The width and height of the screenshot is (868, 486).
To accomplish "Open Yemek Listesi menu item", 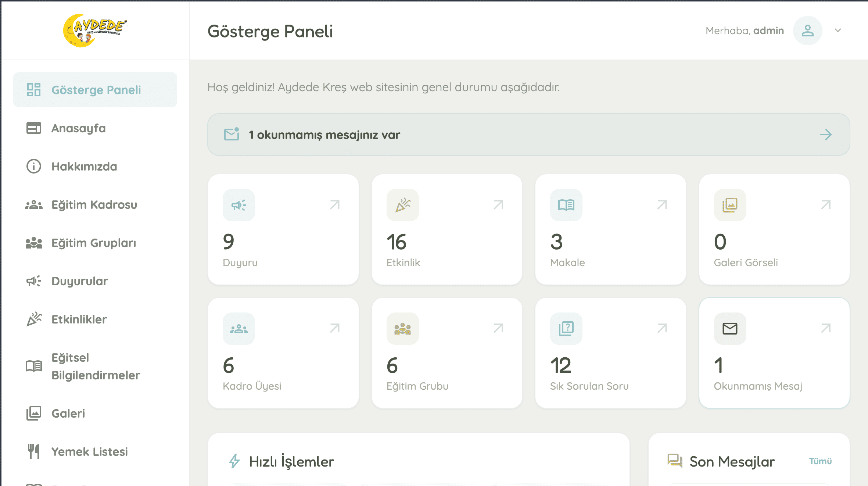I will 95,451.
